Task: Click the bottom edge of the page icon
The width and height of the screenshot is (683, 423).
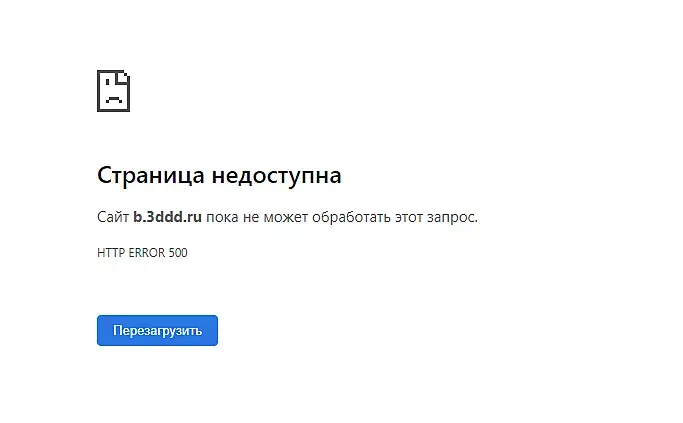Action: 113,110
